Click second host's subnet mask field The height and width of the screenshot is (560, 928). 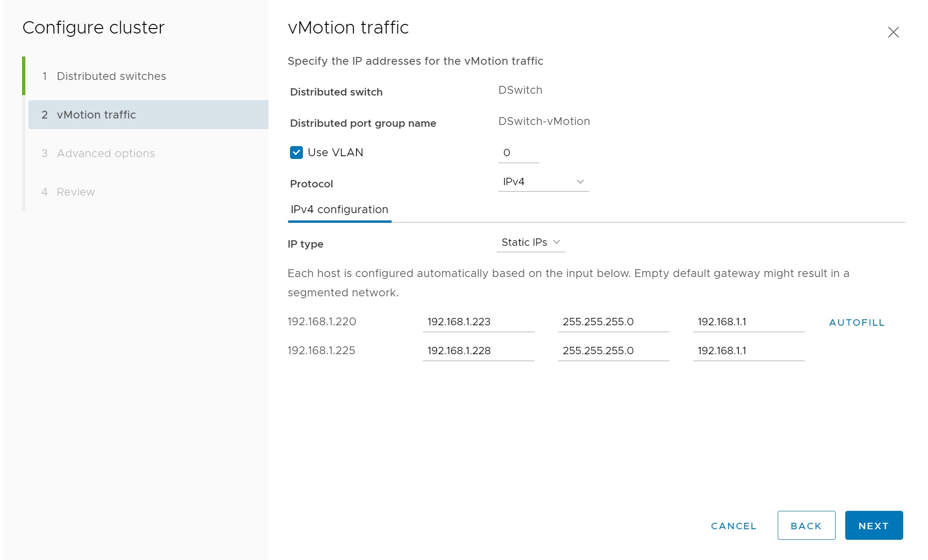pyautogui.click(x=613, y=351)
